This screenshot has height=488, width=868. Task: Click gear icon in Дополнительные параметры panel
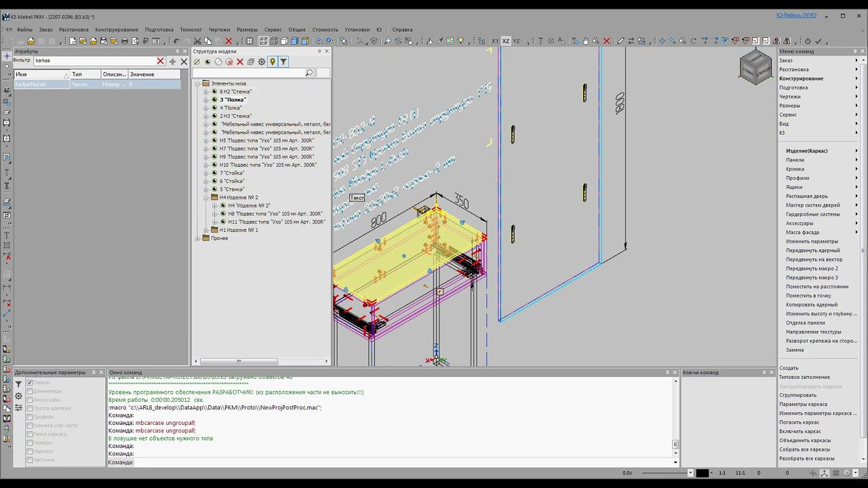pyautogui.click(x=18, y=396)
